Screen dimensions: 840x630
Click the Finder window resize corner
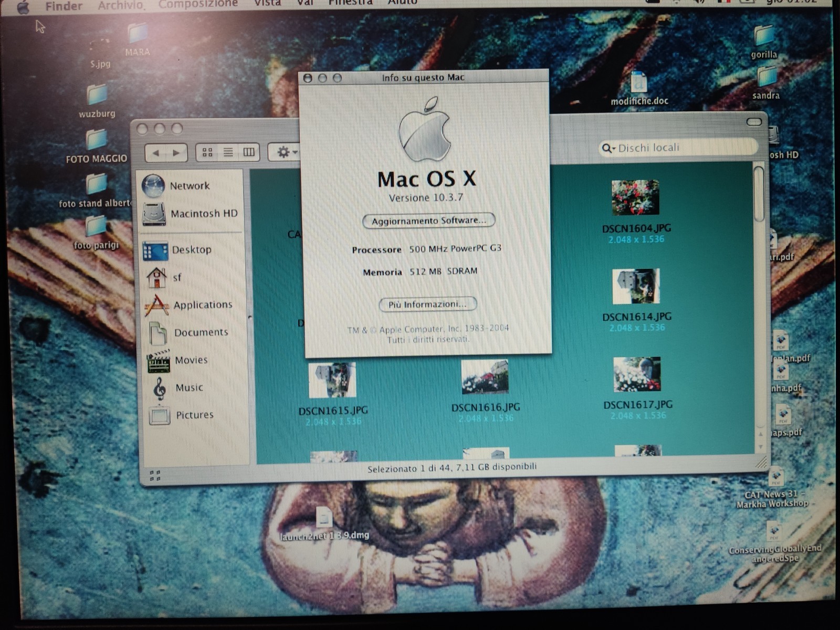[x=760, y=462]
